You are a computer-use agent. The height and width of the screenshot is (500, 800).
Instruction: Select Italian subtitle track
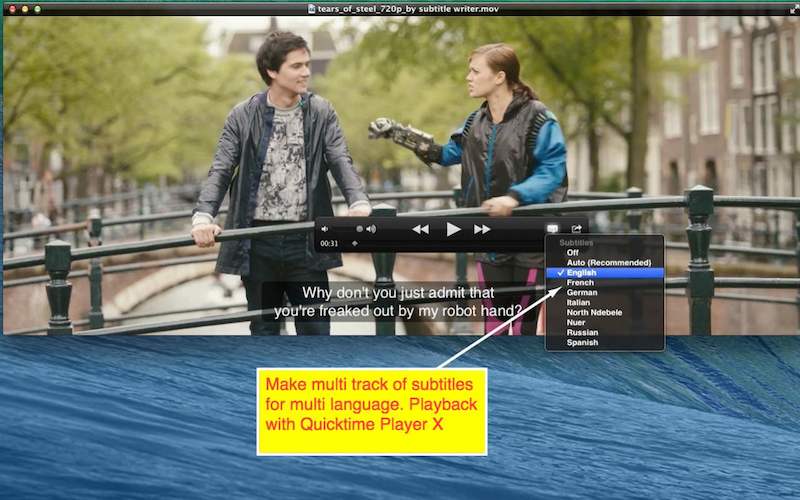[x=605, y=303]
